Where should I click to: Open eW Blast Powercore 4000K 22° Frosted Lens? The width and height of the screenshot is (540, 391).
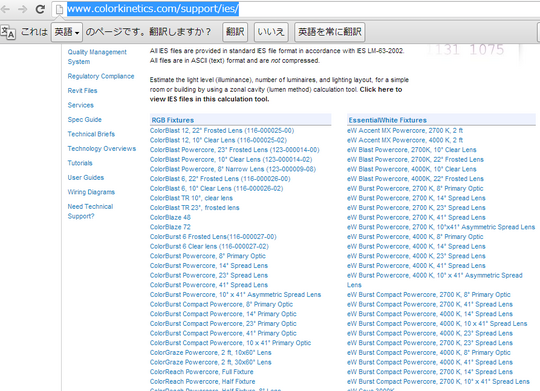point(415,179)
